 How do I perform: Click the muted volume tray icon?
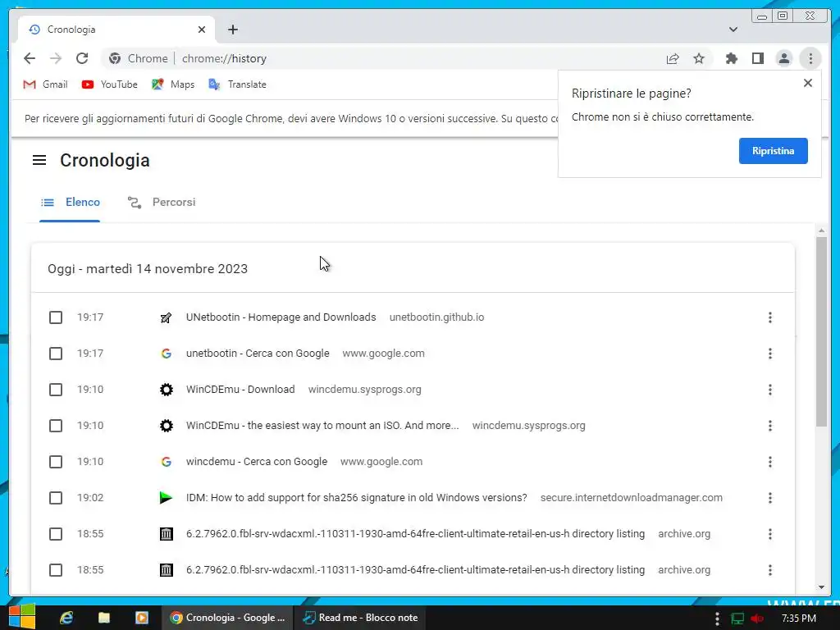757,619
